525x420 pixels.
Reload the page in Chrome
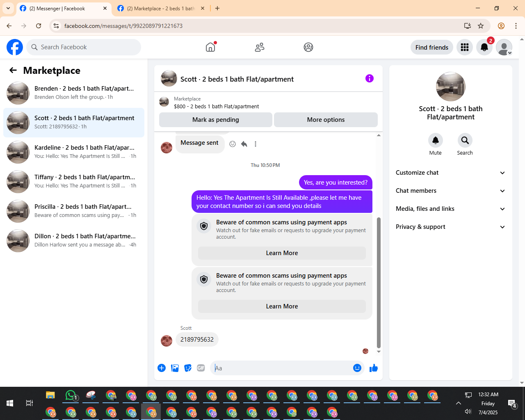[39, 26]
